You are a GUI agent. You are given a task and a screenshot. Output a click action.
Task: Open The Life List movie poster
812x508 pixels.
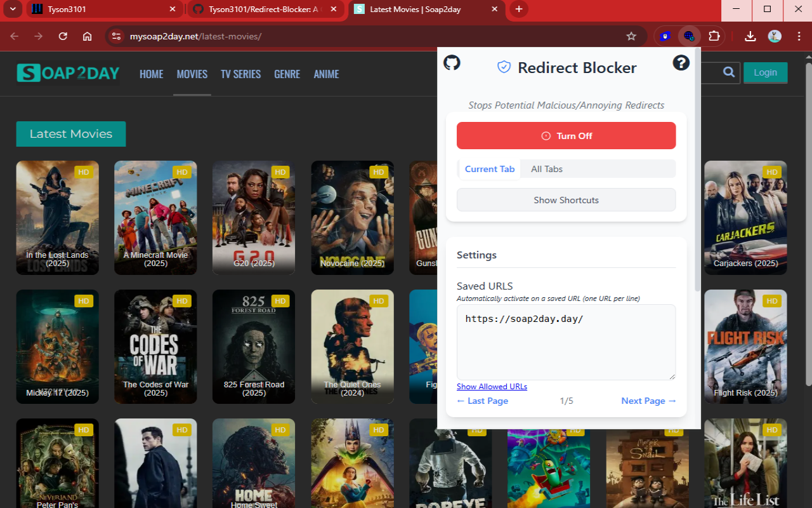(745, 464)
